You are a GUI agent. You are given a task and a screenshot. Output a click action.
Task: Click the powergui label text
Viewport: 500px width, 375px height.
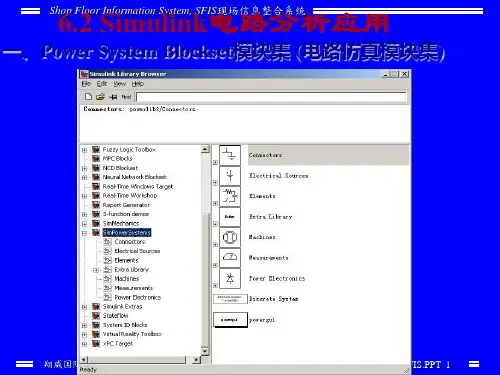coord(262,320)
